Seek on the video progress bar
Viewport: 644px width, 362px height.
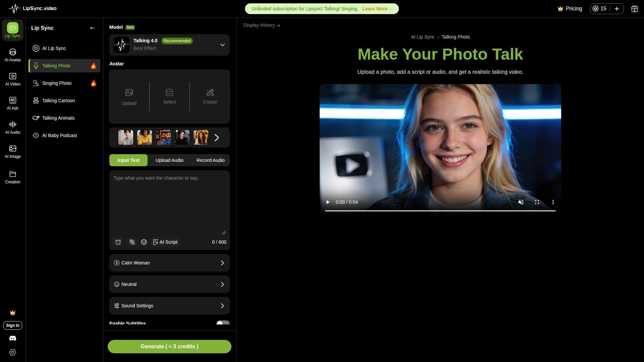[440, 211]
